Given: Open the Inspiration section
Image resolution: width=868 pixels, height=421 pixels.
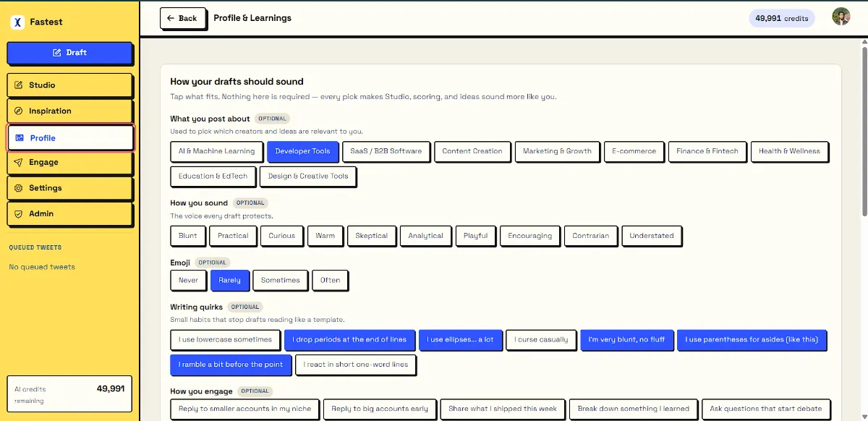Looking at the screenshot, I should (69, 111).
